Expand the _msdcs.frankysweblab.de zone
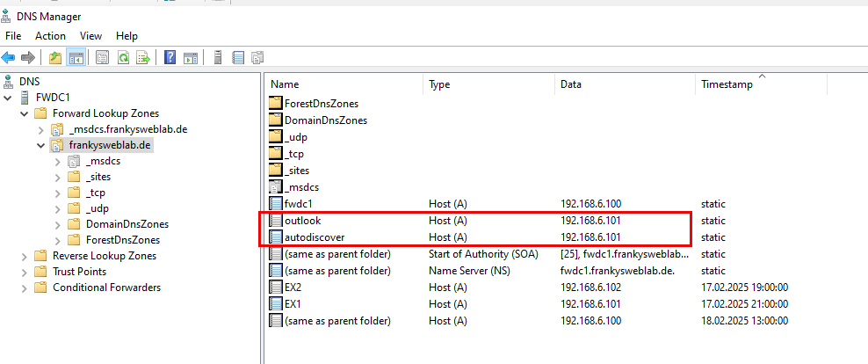 41,129
